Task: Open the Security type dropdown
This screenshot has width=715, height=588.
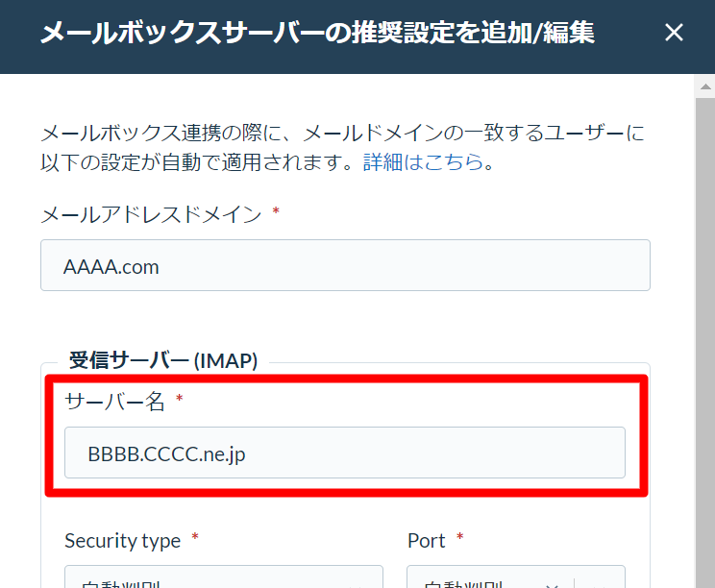Action: click(x=223, y=577)
